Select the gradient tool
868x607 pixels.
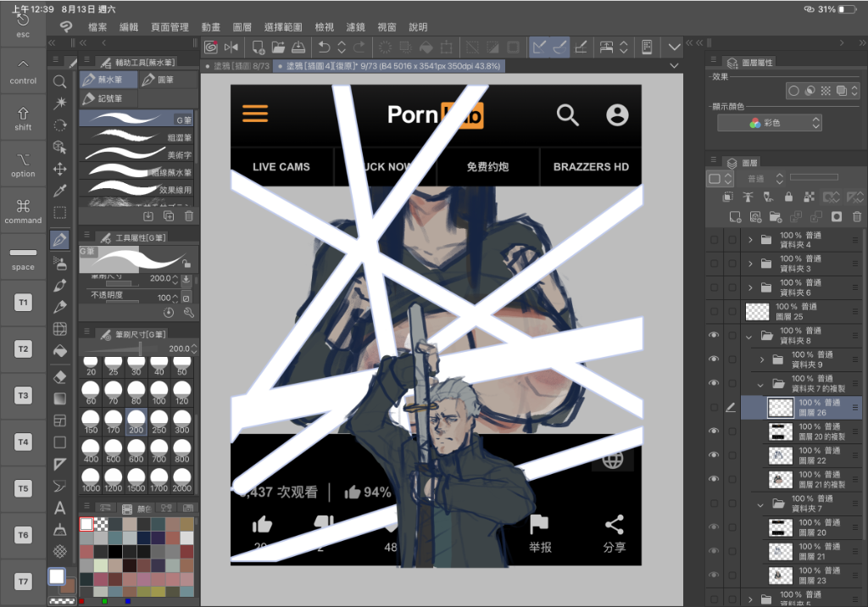pos(60,398)
